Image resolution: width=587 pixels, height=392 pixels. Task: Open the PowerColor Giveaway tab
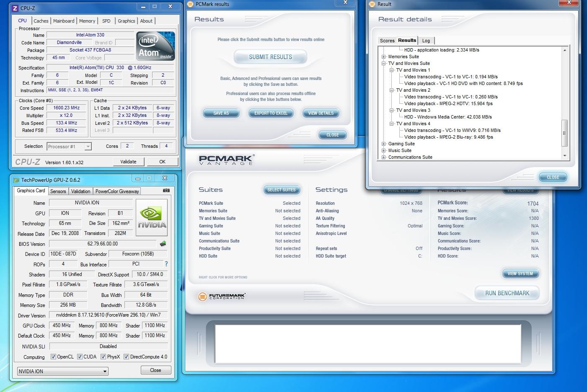117,191
